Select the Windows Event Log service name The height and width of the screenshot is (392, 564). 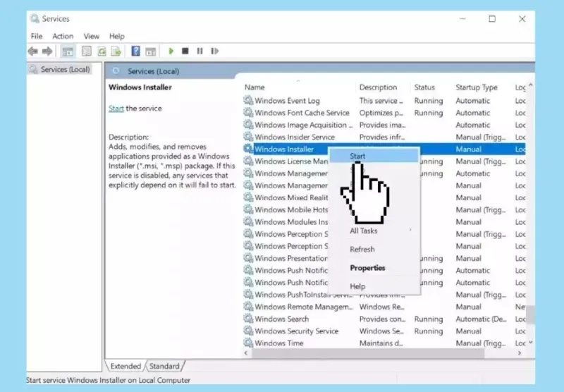287,101
